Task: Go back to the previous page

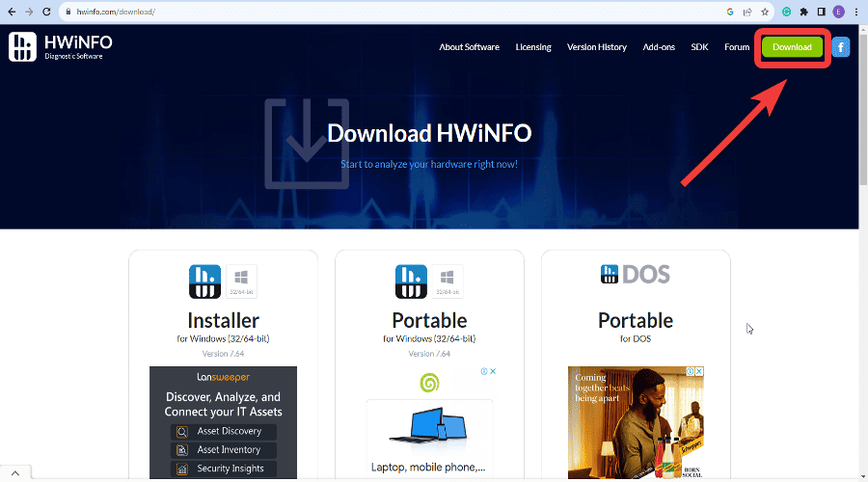Action: point(12,12)
